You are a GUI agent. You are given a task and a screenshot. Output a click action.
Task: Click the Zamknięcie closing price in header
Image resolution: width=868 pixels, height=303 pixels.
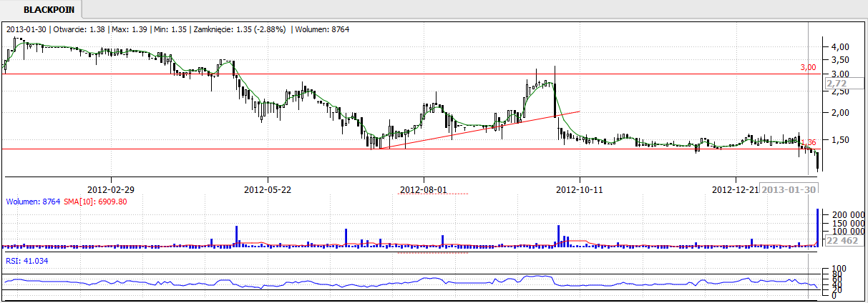(243, 29)
